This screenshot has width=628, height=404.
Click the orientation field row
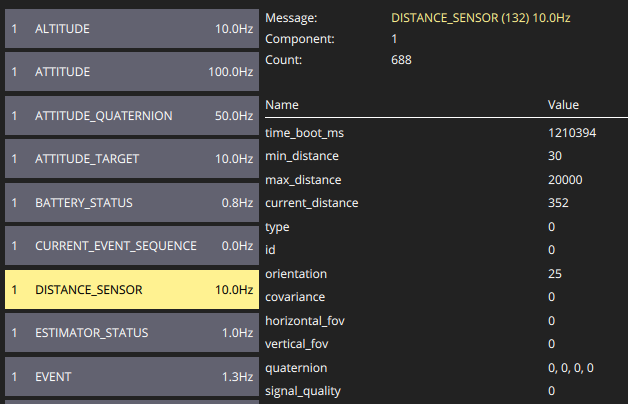(x=446, y=274)
